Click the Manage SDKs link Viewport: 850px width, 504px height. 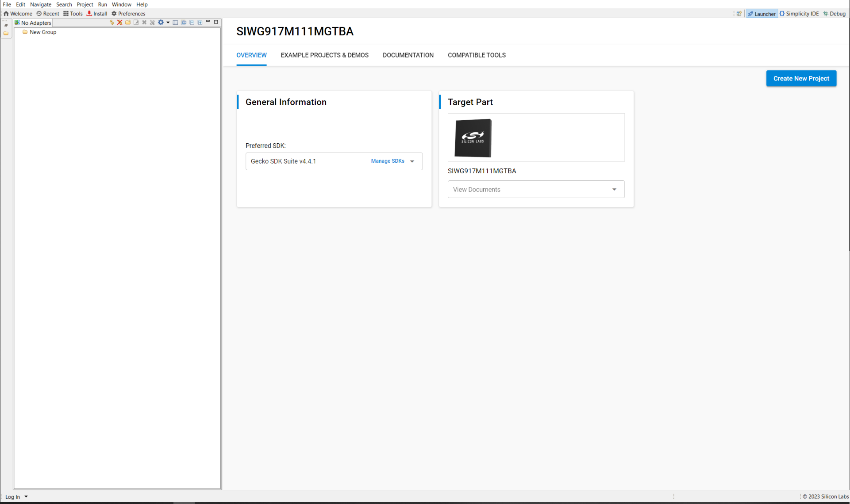pyautogui.click(x=388, y=161)
